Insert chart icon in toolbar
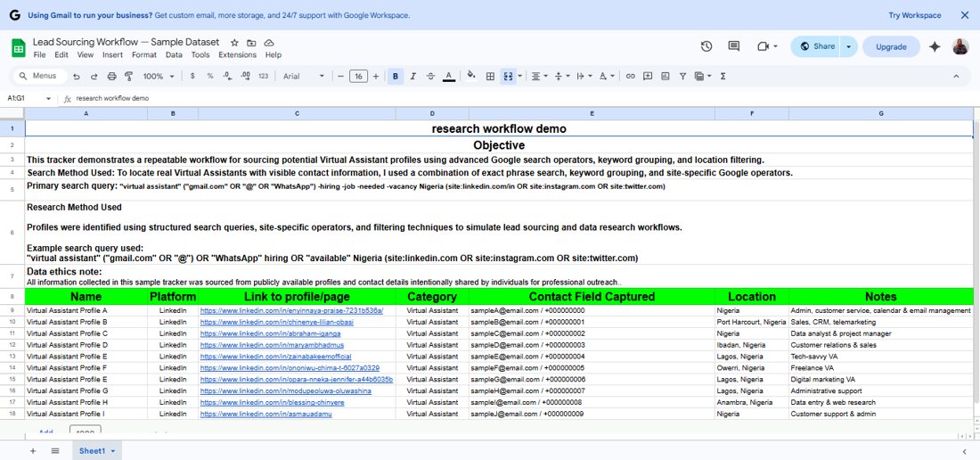The image size is (980, 460). tap(665, 77)
